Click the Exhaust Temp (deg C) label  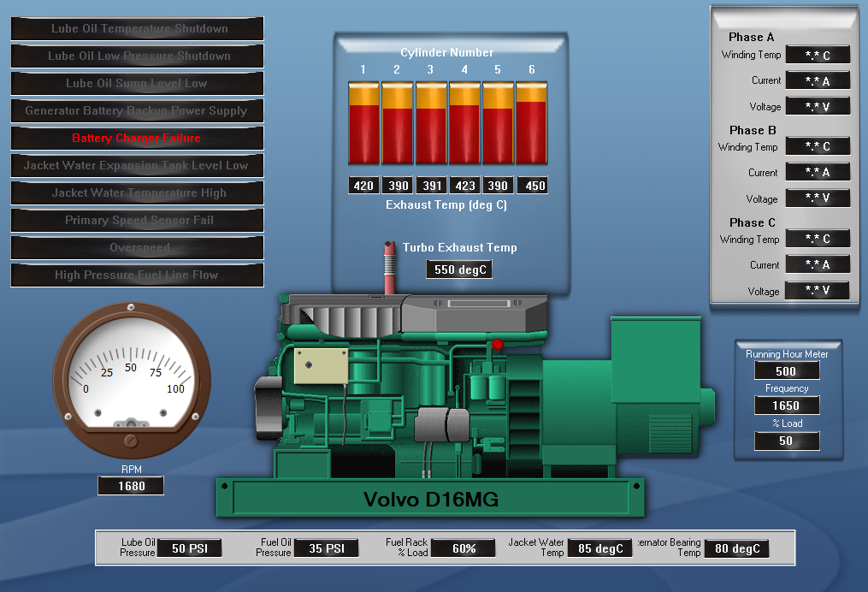coord(446,205)
